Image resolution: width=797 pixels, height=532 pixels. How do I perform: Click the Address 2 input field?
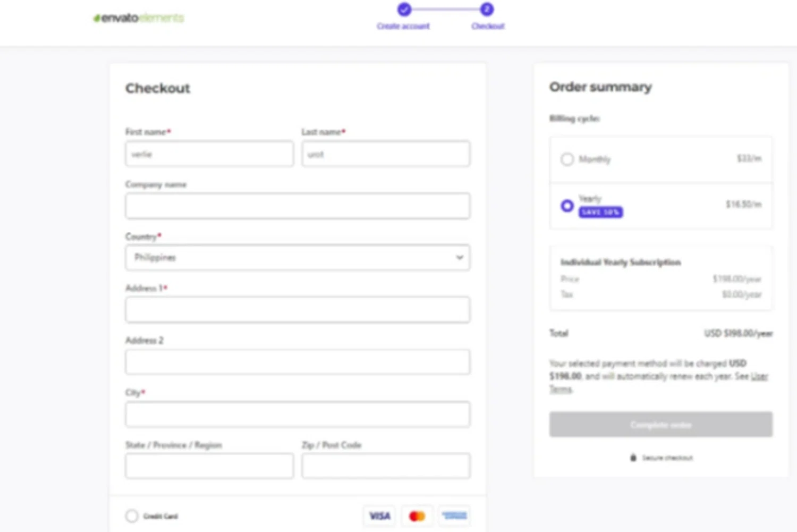point(298,362)
